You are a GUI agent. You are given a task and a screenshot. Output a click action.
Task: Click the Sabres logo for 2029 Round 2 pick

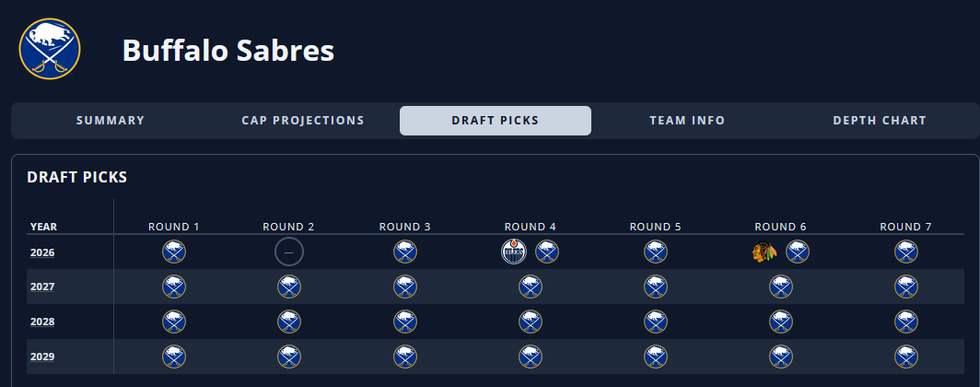[289, 357]
